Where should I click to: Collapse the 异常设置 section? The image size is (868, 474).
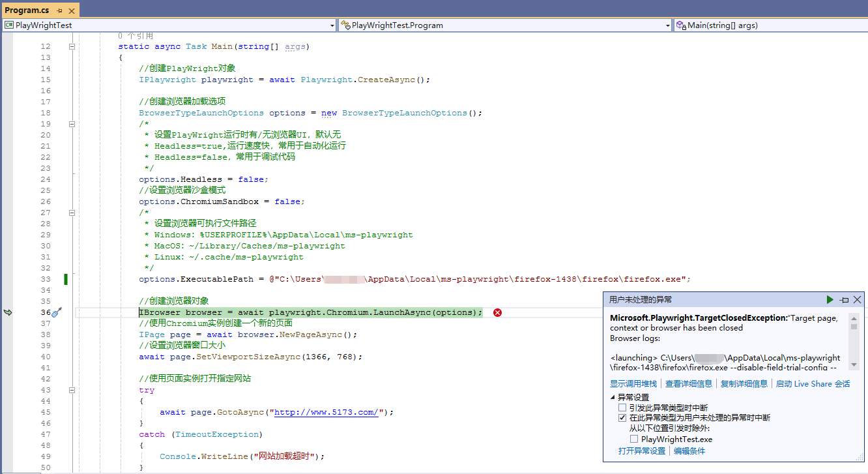pos(613,397)
